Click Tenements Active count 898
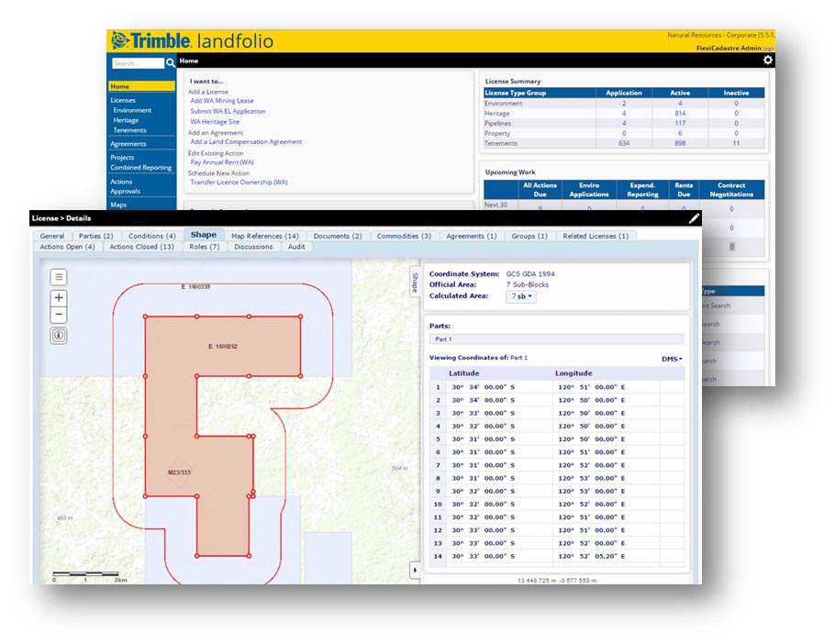The width and height of the screenshot is (835, 644). click(x=680, y=143)
